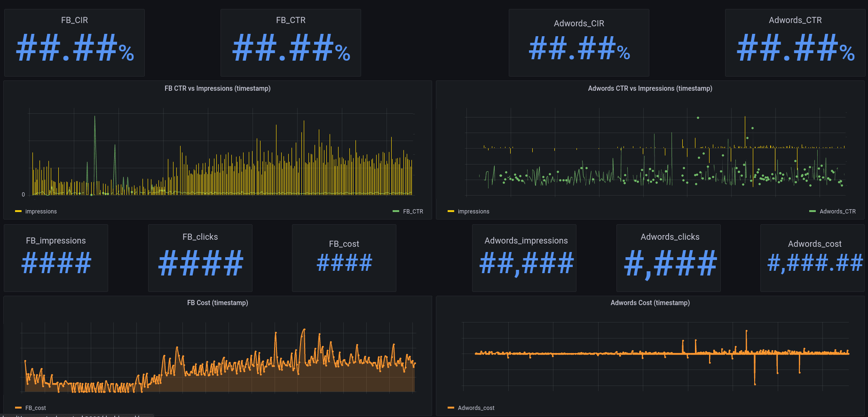Open the Adwords_CIR panel title menu

pos(579,24)
